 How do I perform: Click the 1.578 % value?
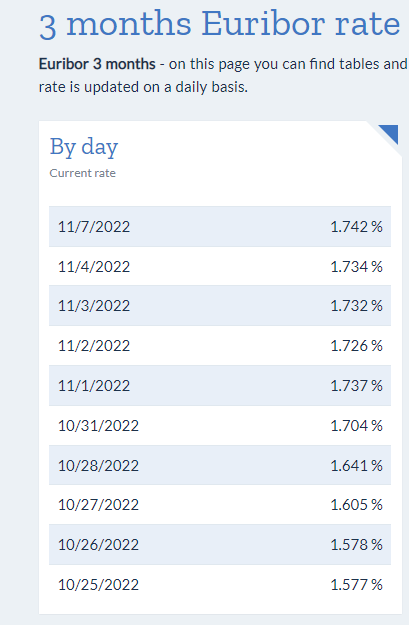(356, 544)
